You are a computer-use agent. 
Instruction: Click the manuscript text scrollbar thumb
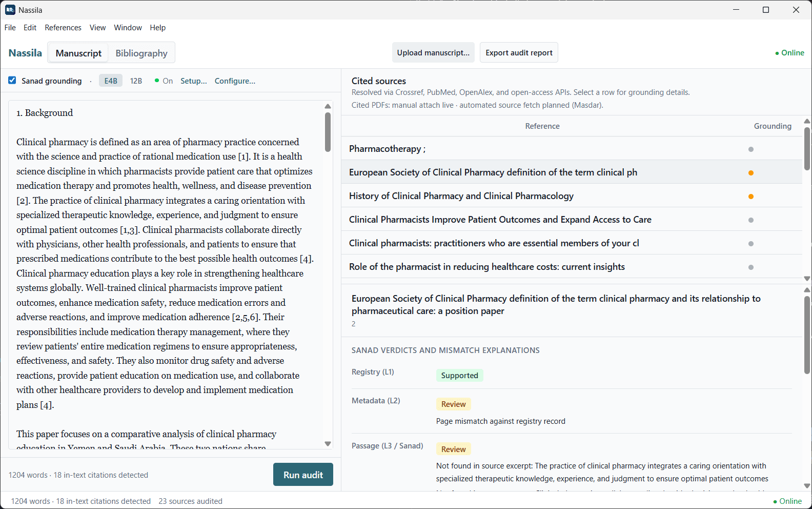point(328,132)
